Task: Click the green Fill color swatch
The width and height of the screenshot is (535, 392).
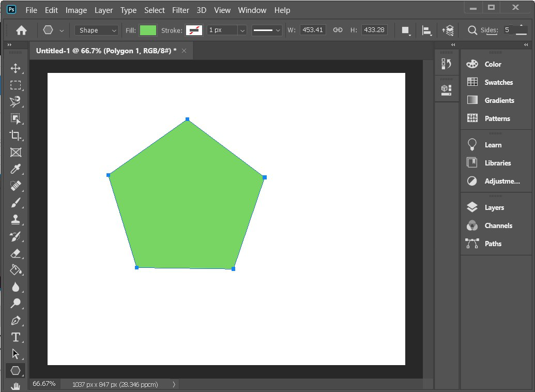Action: [x=148, y=30]
